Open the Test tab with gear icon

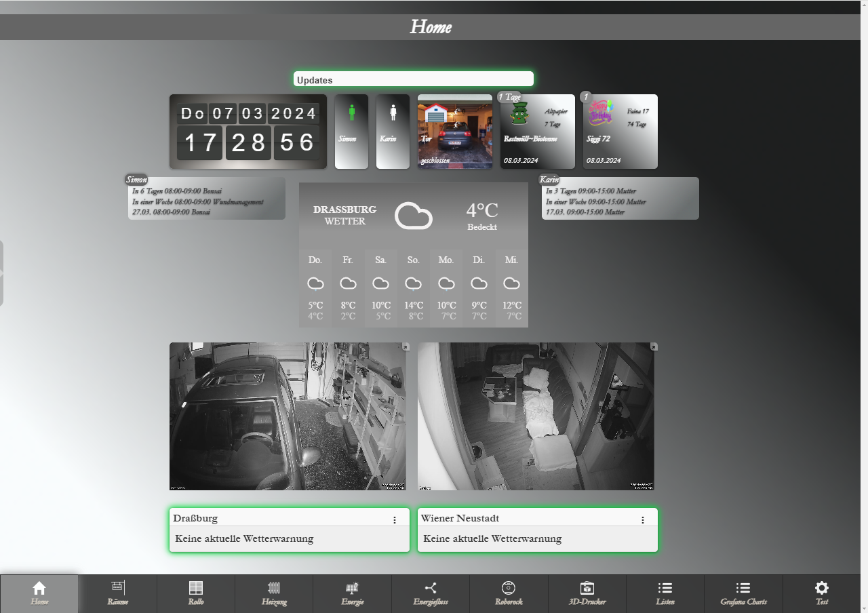click(822, 594)
